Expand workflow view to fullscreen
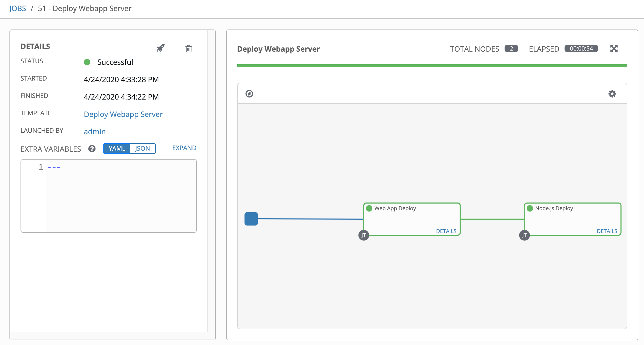 coord(614,49)
